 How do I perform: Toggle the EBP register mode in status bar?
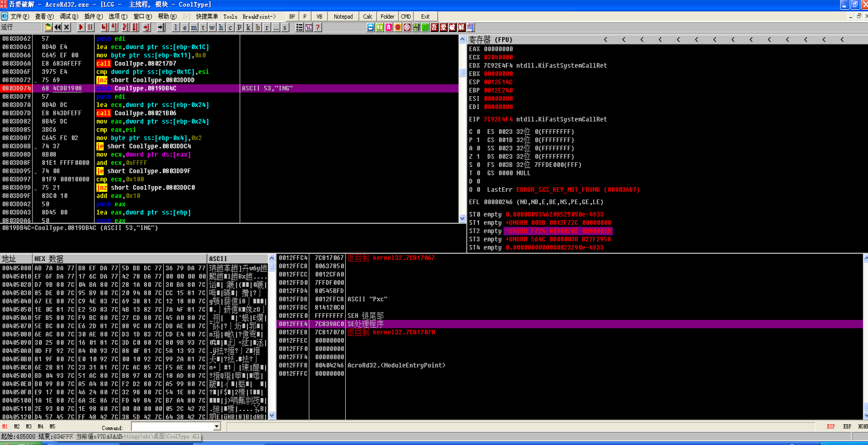click(x=847, y=426)
